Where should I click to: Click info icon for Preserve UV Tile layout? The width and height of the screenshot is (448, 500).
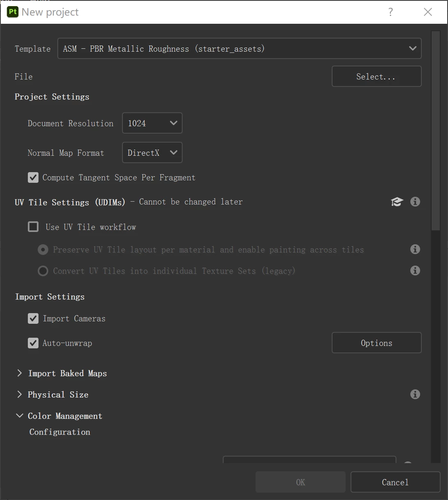(x=415, y=249)
